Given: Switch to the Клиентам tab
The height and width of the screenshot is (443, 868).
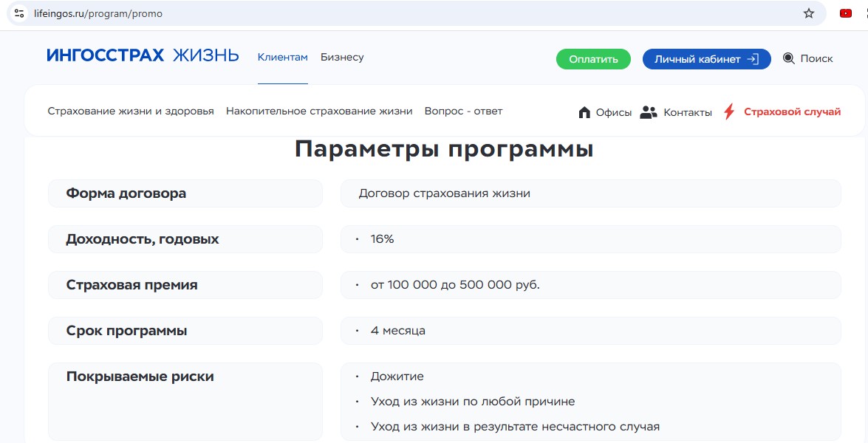Looking at the screenshot, I should (282, 58).
